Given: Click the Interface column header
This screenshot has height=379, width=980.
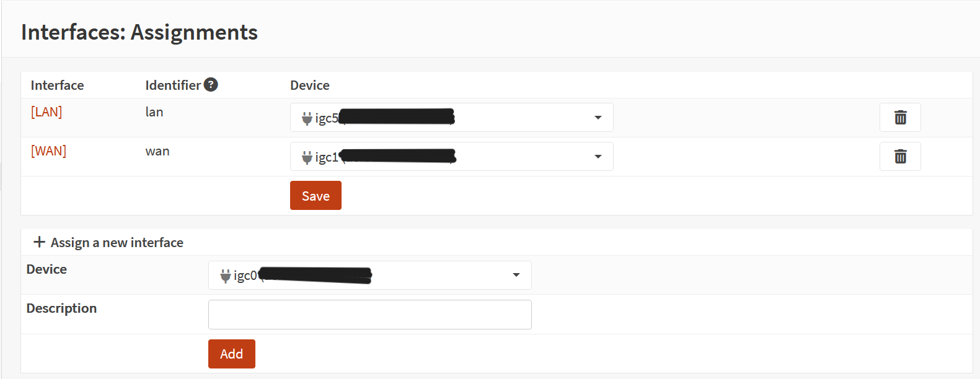Looking at the screenshot, I should pyautogui.click(x=57, y=85).
